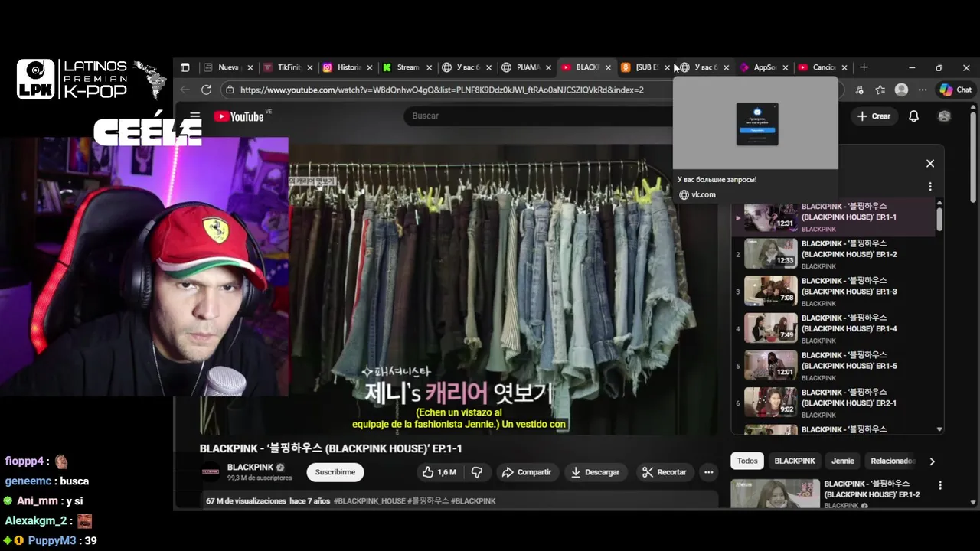Screen dimensions: 980x551
Task: Go back with the browser back arrow
Action: 185,90
